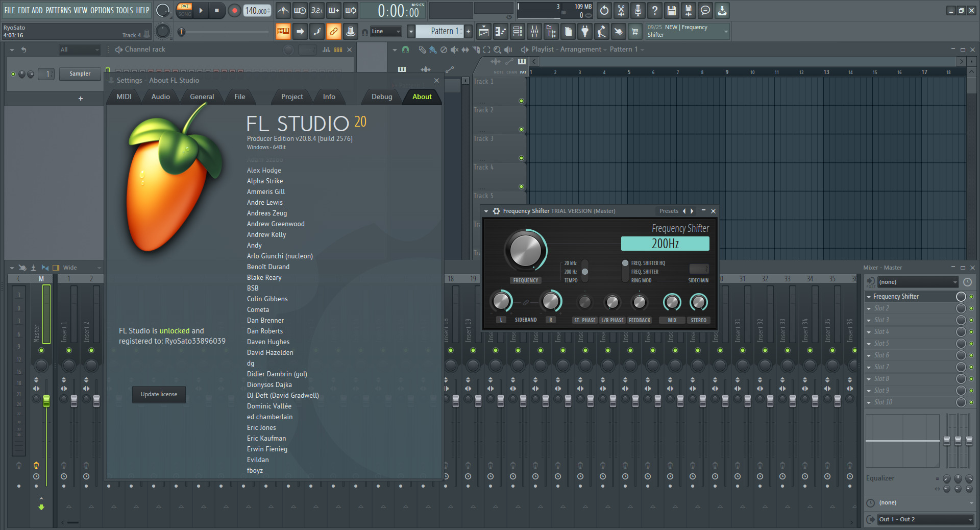Open the Piano roll view
The width and height of the screenshot is (980, 530).
click(x=501, y=32)
